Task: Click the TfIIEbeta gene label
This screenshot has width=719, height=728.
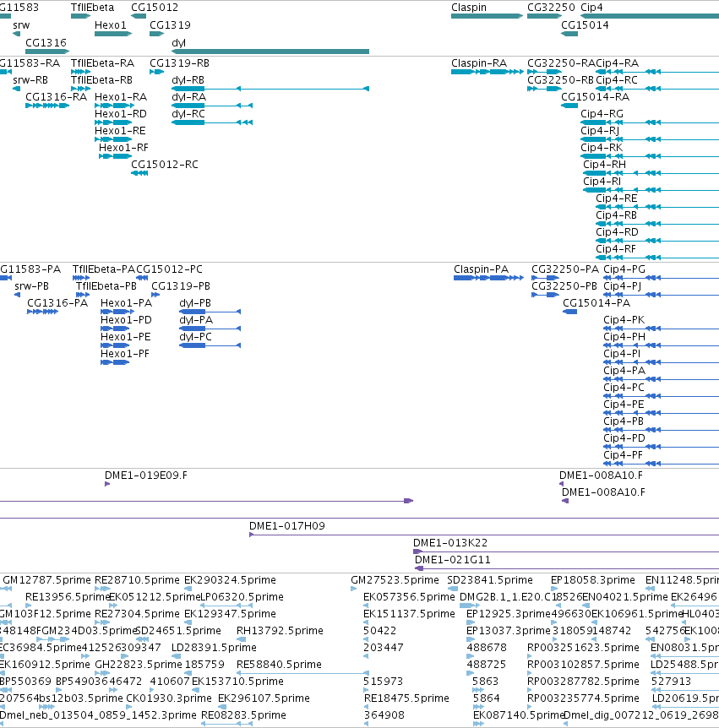Action: (x=92, y=8)
